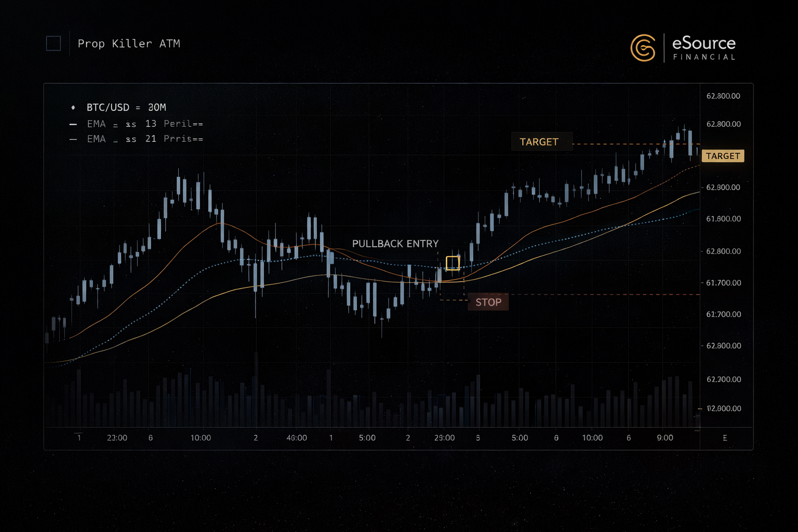The height and width of the screenshot is (532, 798).
Task: Toggle visibility of the EMA 21 overlay
Action: pyautogui.click(x=73, y=139)
